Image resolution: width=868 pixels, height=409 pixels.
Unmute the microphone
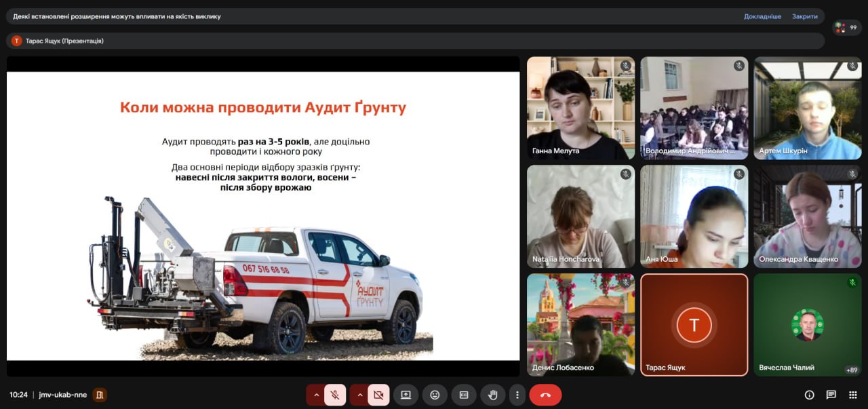(335, 395)
